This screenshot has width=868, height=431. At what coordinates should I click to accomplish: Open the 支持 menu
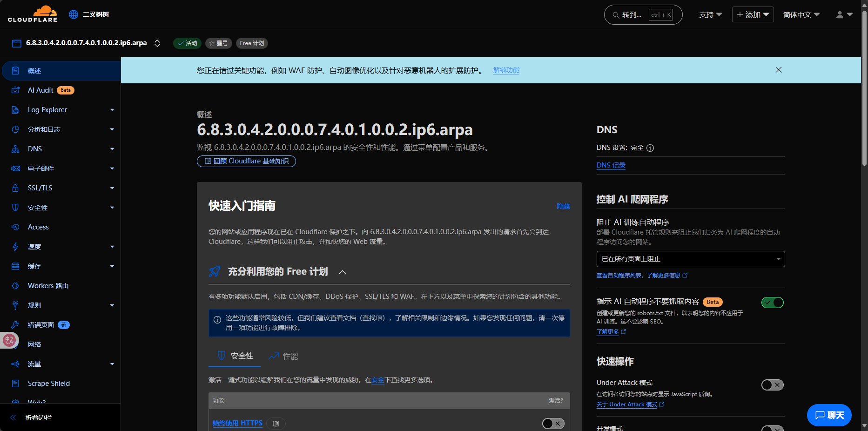pyautogui.click(x=710, y=15)
